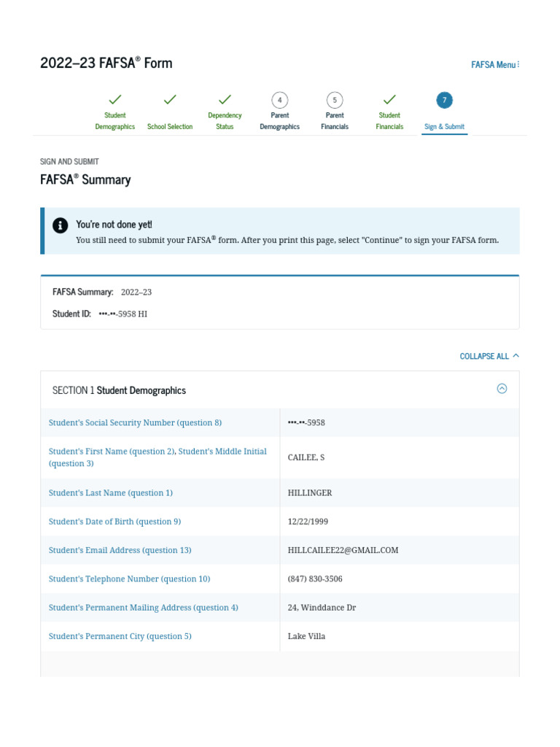This screenshot has width=560, height=747.
Task: Click the step 5 circle icon
Action: 335,100
